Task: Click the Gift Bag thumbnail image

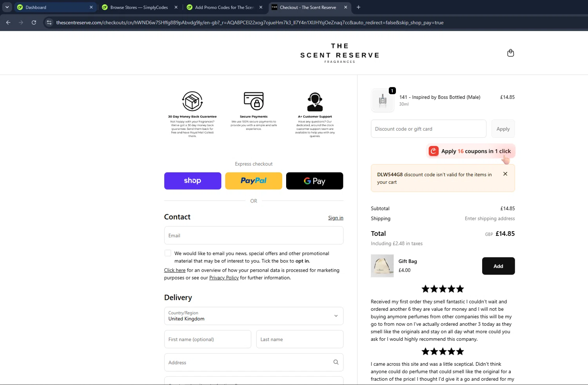Action: (x=382, y=266)
